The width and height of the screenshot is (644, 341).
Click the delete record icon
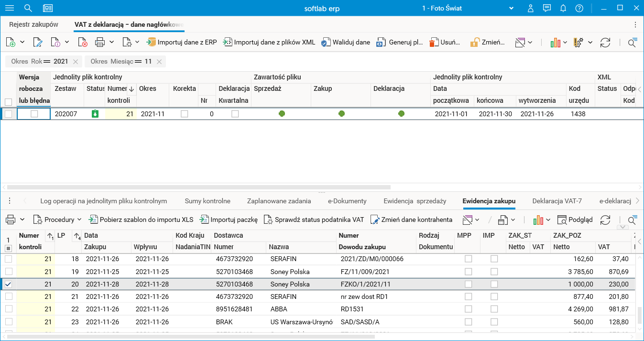[82, 42]
